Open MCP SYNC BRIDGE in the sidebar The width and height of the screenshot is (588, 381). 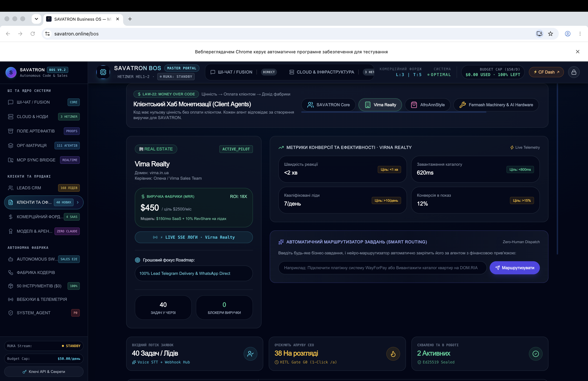pyautogui.click(x=44, y=160)
